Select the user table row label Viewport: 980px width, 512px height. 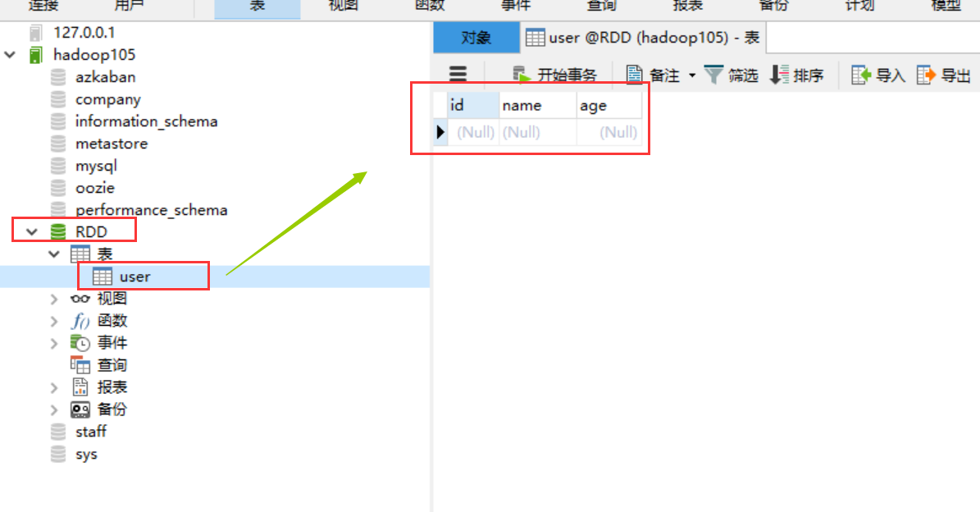135,277
